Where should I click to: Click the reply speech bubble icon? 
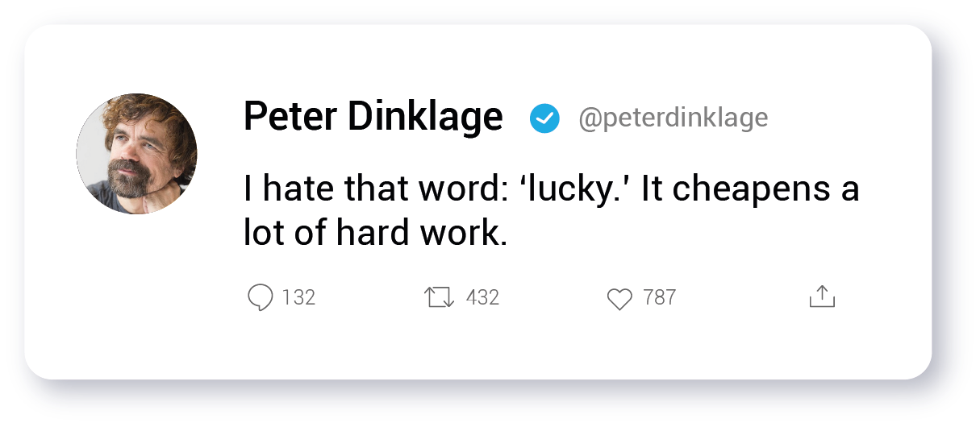[x=260, y=298]
